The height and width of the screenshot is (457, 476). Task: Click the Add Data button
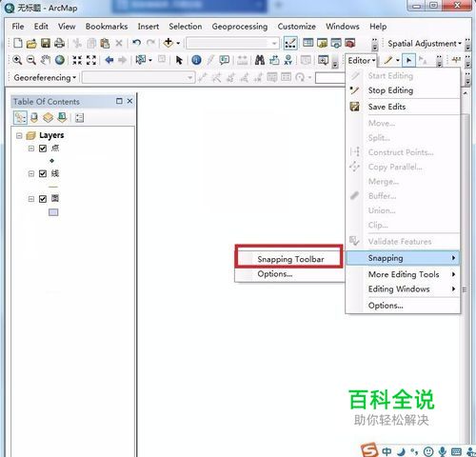click(169, 43)
